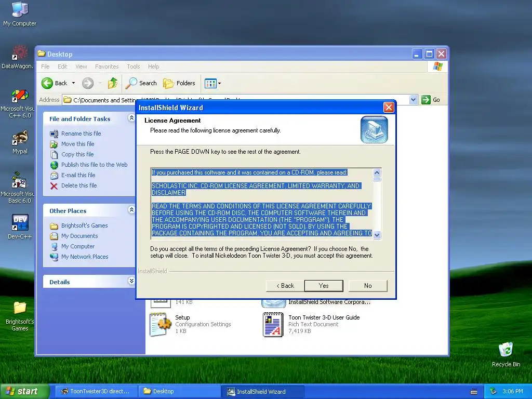The width and height of the screenshot is (532, 399).
Task: Open the File menu
Action: pyautogui.click(x=45, y=66)
